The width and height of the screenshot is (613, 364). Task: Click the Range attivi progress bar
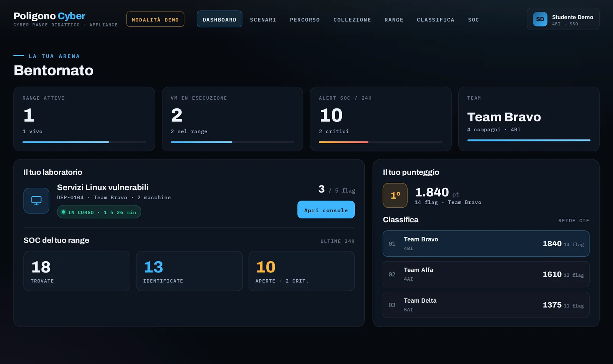pos(84,142)
